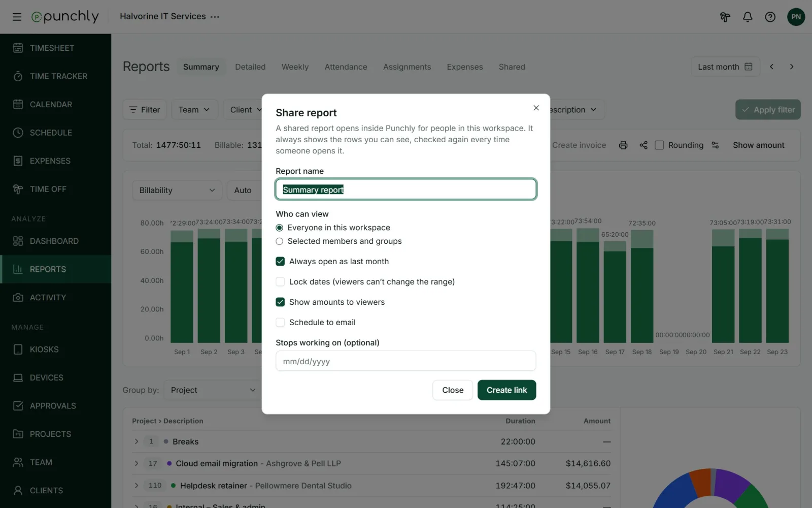The width and height of the screenshot is (812, 508).
Task: Open the Group by Project dropdown
Action: tap(214, 390)
